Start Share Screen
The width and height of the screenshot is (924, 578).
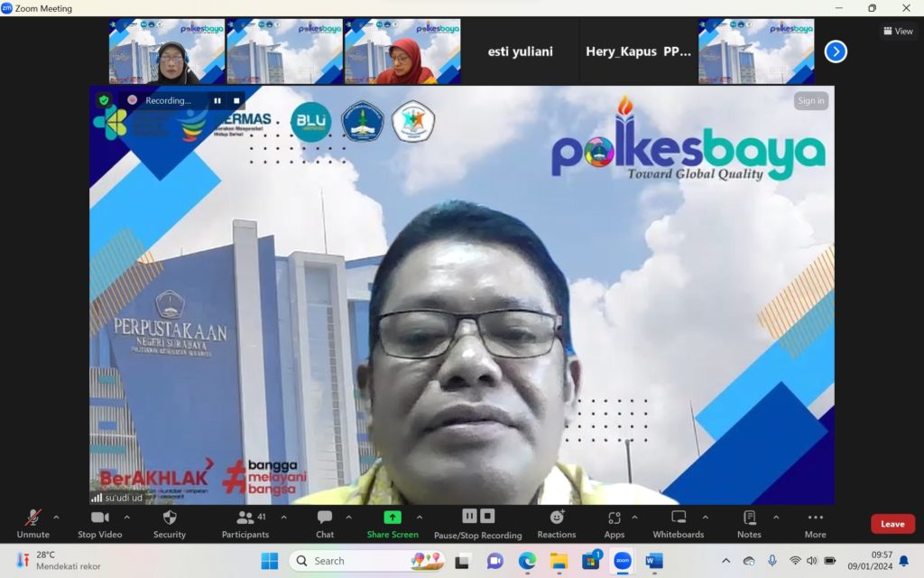coord(393,524)
